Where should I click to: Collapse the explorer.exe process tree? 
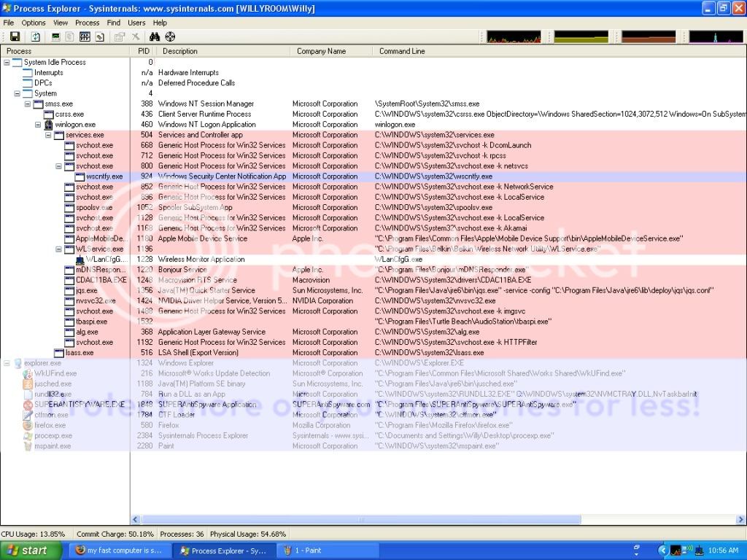click(x=7, y=363)
